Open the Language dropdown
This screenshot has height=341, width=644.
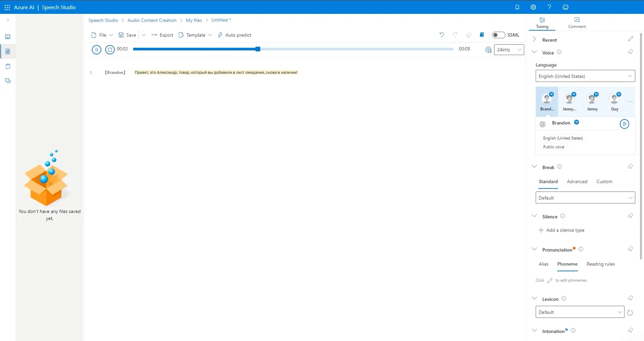[585, 76]
